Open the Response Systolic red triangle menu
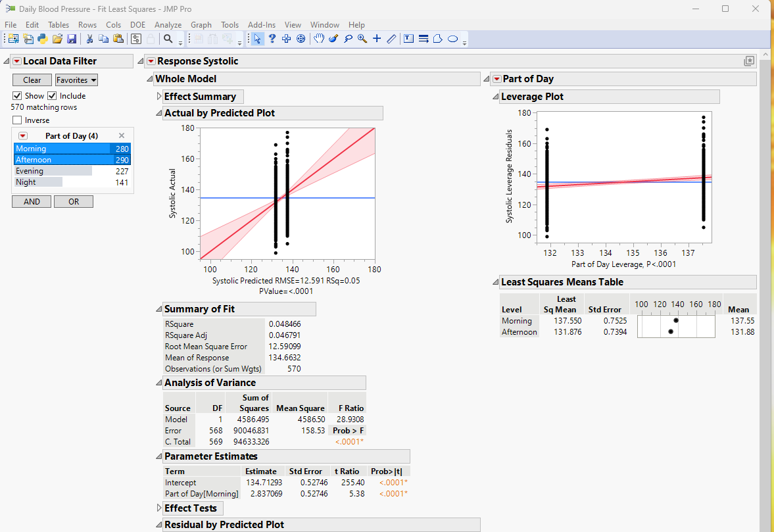 (x=151, y=60)
